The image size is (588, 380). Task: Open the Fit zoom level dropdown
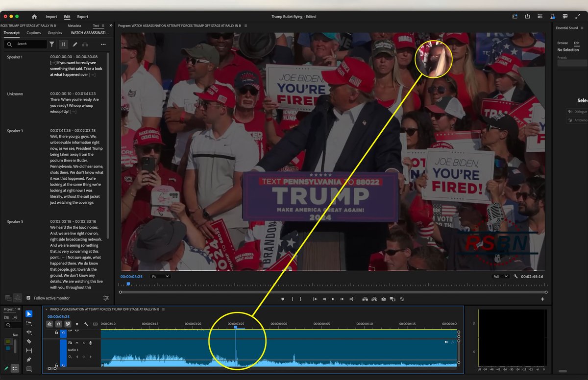pos(160,276)
